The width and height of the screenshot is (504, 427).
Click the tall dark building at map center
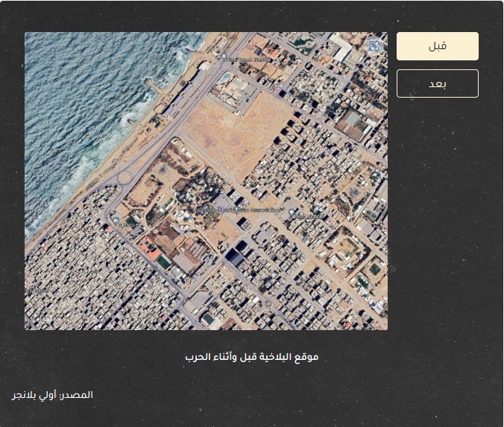[233, 257]
